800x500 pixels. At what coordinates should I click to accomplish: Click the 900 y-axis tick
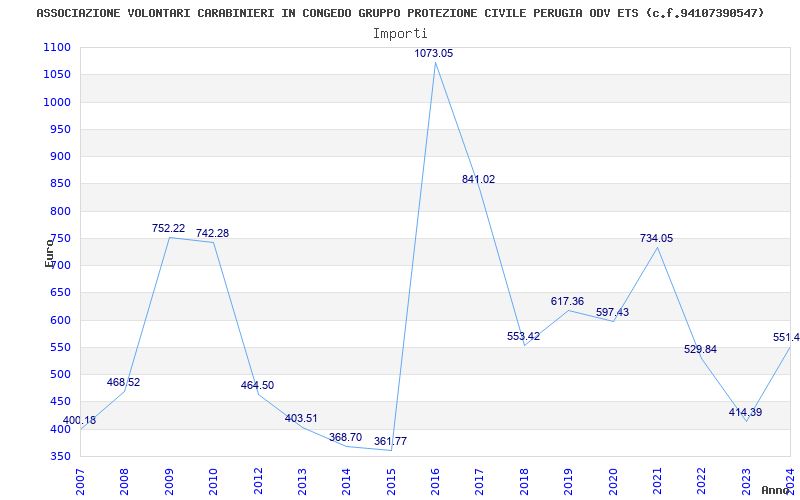(60, 157)
